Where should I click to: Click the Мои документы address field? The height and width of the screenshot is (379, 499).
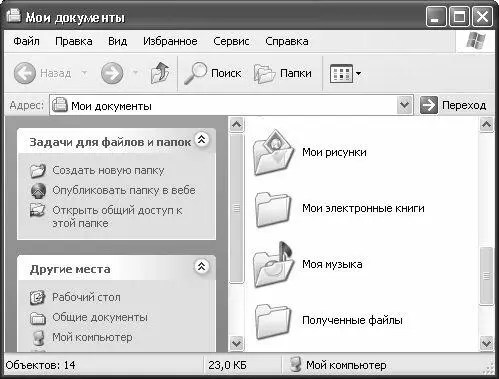[x=224, y=106]
